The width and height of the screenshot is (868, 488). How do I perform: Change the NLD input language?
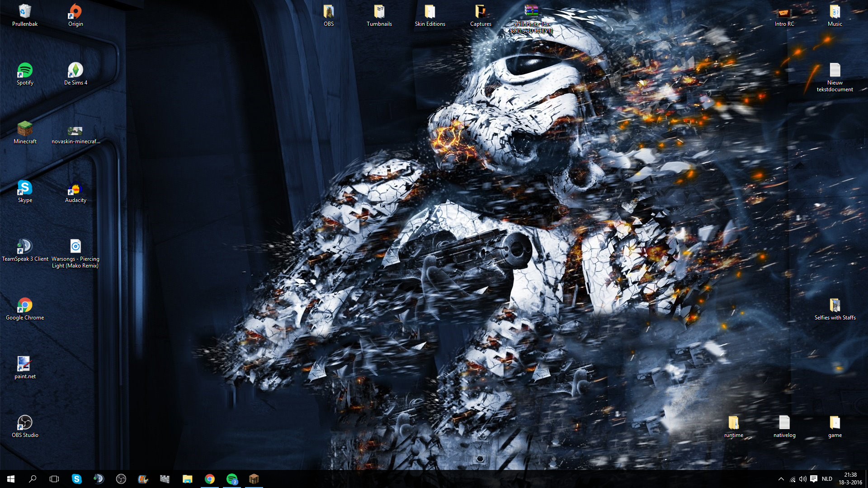tap(827, 479)
